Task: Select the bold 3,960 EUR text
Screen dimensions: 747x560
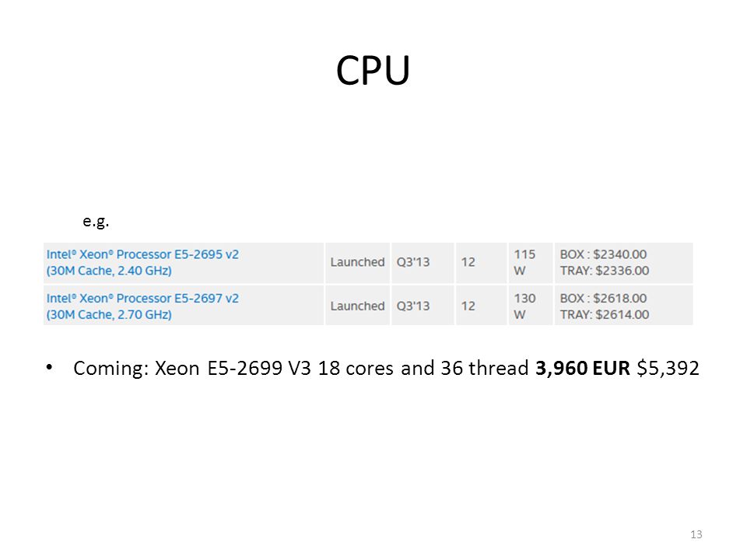Action: (x=583, y=368)
